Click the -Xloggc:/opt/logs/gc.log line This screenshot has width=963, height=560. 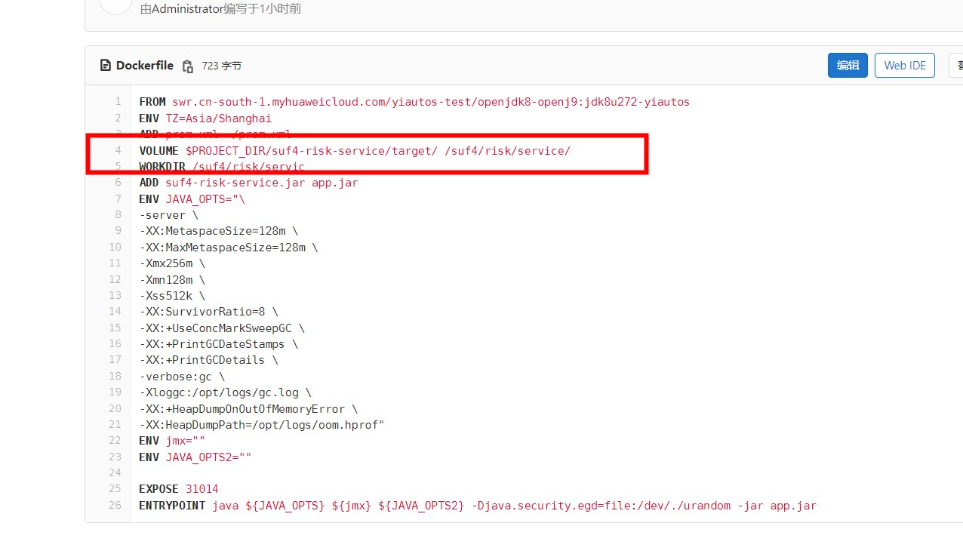pyautogui.click(x=225, y=392)
